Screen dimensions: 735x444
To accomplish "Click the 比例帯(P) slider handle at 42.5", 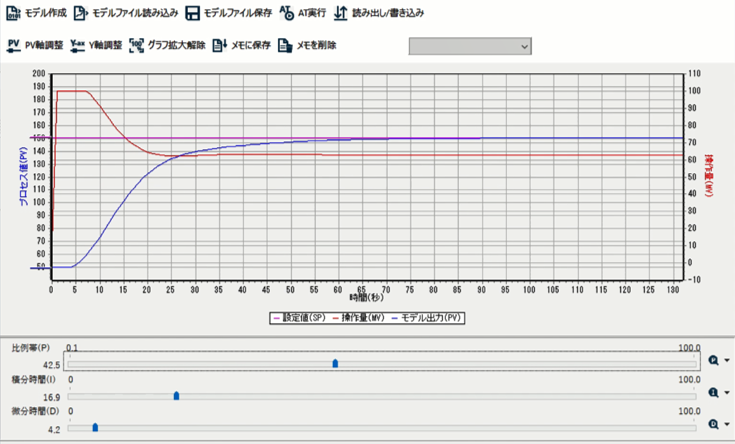I will (335, 364).
